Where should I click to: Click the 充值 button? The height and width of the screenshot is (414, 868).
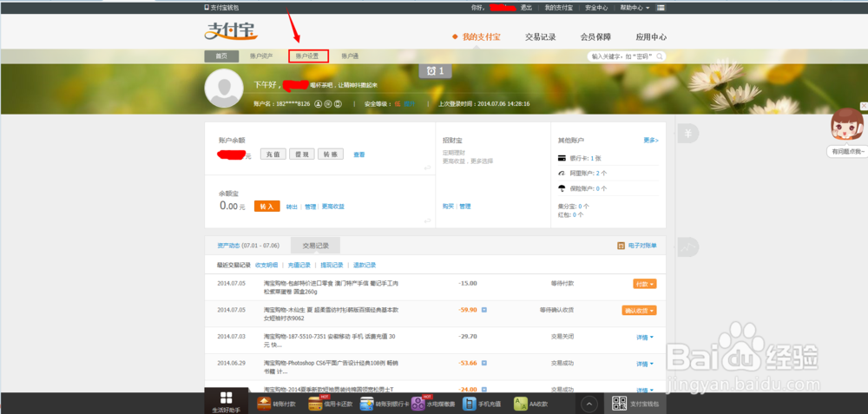pos(273,154)
